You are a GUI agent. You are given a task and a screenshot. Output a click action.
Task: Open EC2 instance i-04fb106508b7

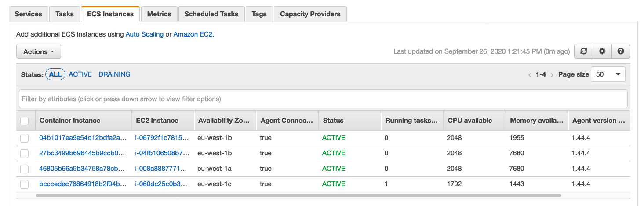tap(163, 153)
